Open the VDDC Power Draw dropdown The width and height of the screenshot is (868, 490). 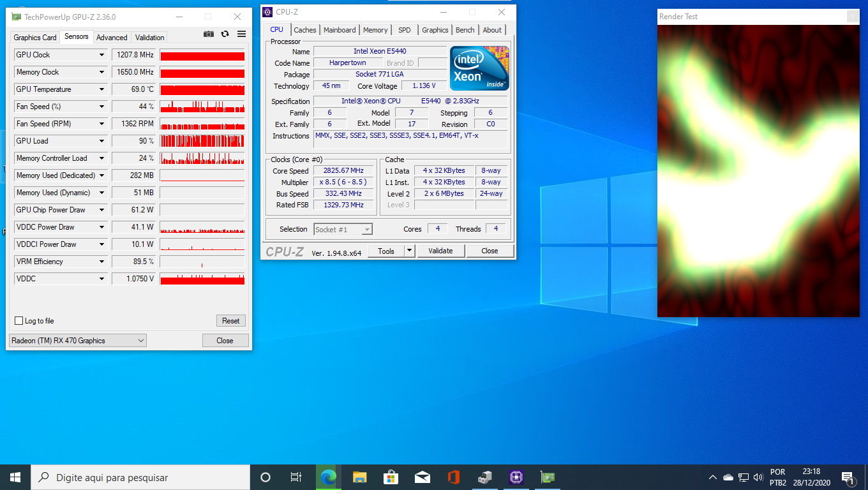click(x=101, y=227)
